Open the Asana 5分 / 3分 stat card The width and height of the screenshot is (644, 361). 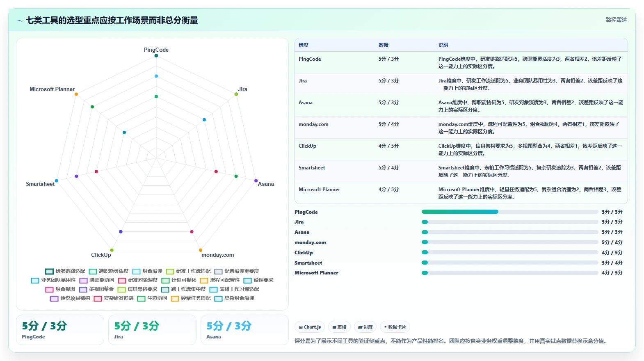coord(244,330)
